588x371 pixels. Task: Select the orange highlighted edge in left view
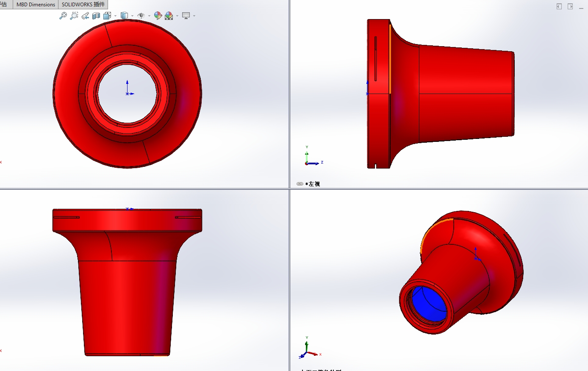tap(390, 59)
